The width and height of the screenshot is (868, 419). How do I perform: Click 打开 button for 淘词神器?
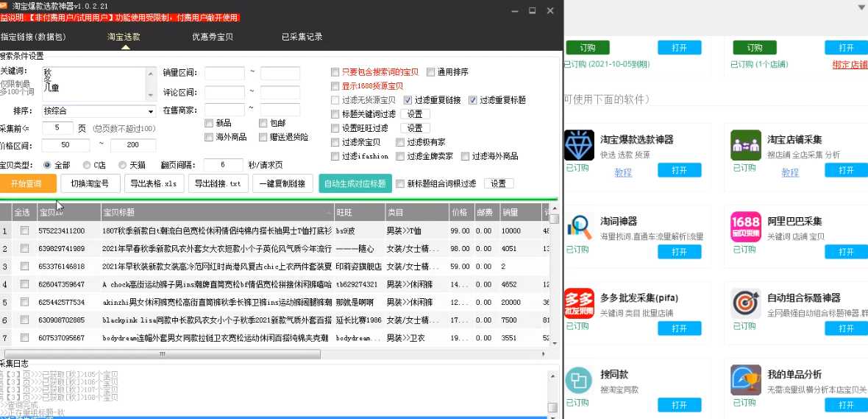pos(679,252)
